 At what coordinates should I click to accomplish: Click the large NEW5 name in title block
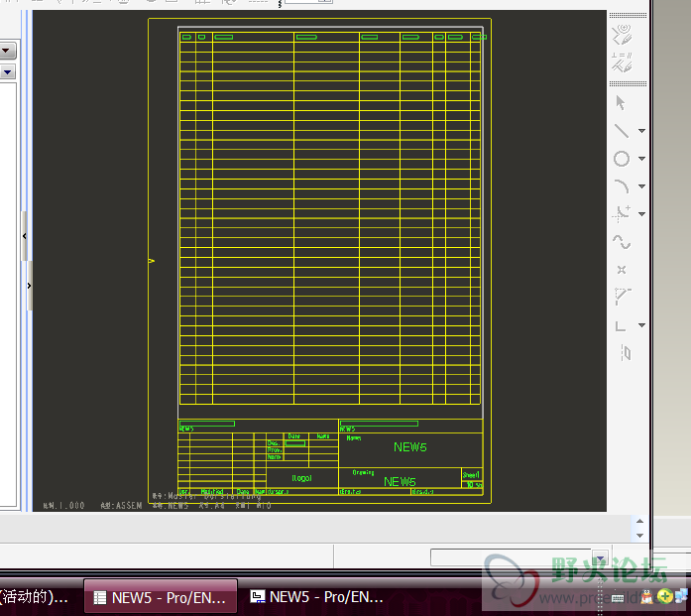click(x=409, y=447)
